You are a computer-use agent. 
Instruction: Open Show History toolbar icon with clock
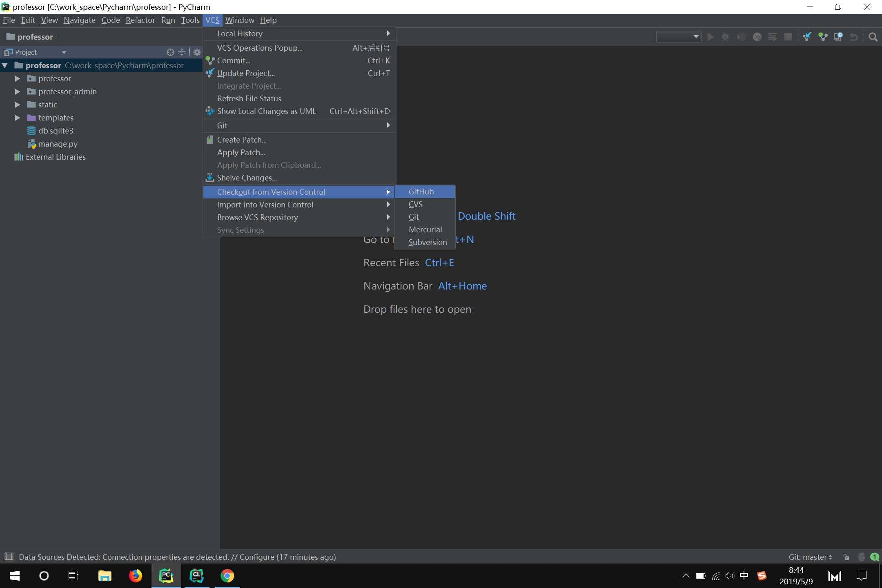pos(838,37)
